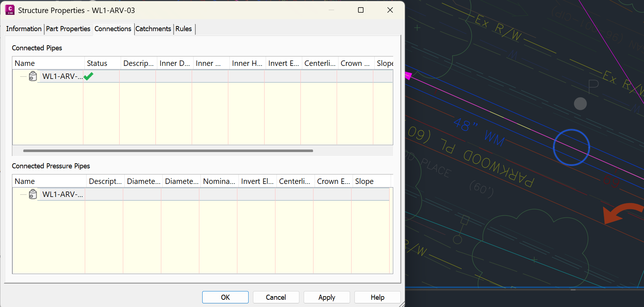Click the Nomina... column header
Image resolution: width=644 pixels, height=307 pixels.
(219, 181)
